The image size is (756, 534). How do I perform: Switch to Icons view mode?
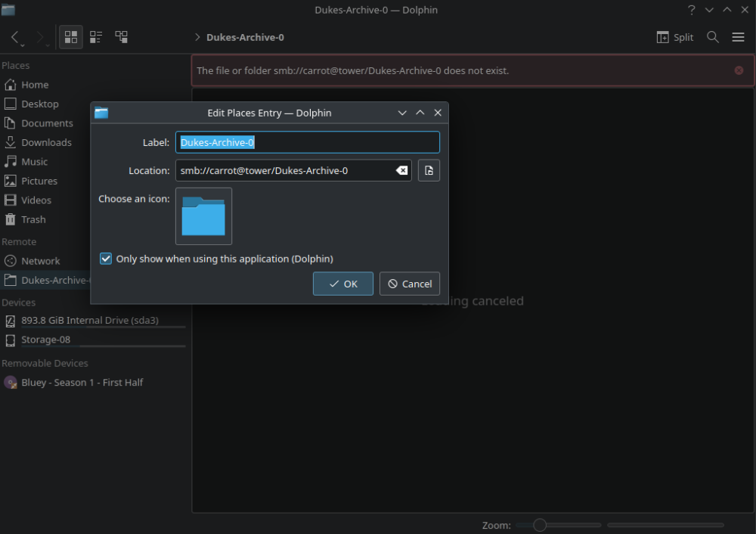(71, 37)
